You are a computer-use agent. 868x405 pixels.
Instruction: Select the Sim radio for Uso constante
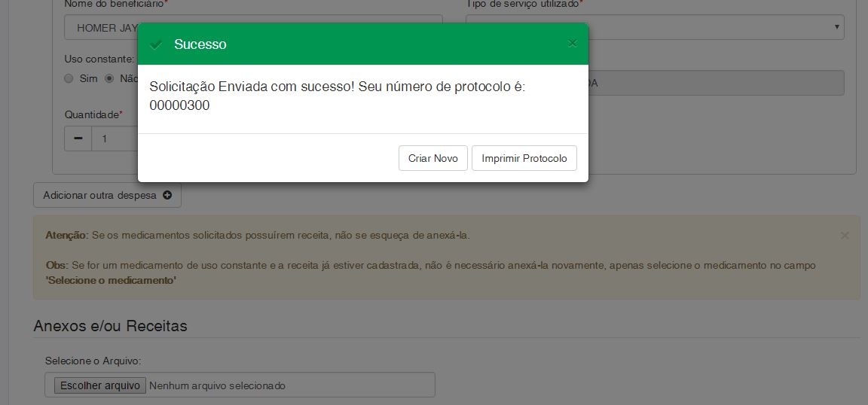coord(69,78)
